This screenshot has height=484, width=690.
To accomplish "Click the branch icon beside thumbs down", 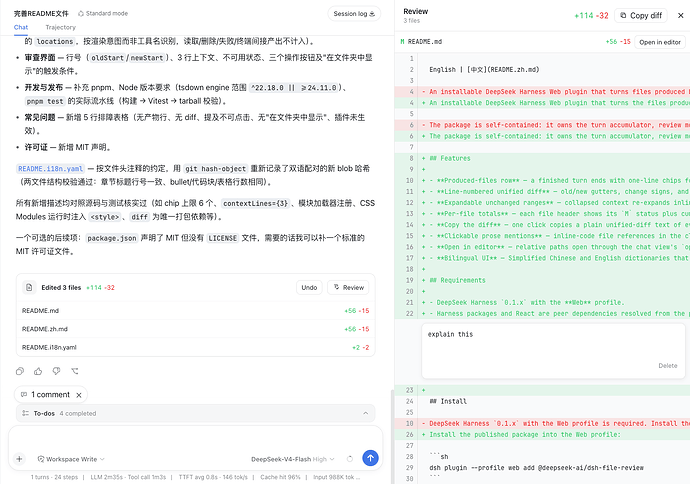I will click(x=75, y=371).
